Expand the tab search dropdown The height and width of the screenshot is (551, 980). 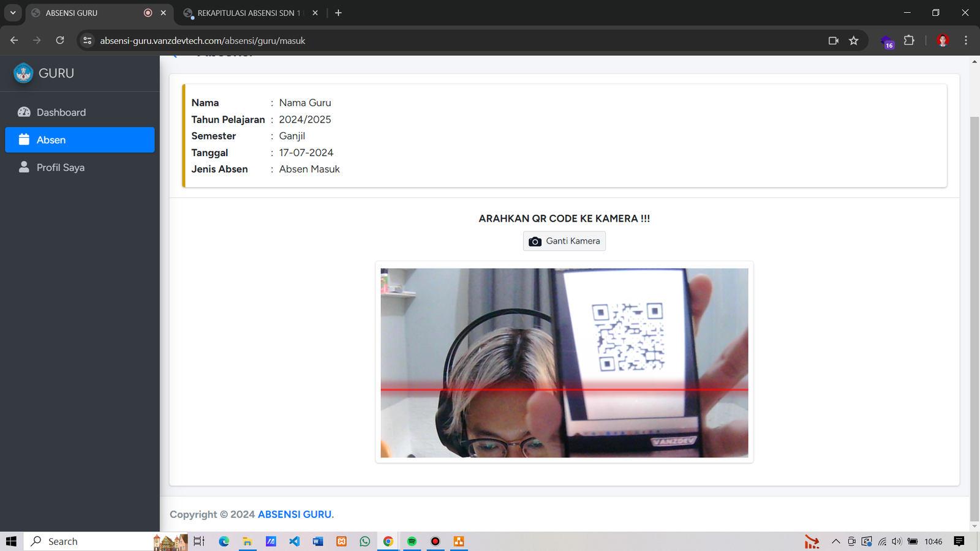click(x=13, y=13)
